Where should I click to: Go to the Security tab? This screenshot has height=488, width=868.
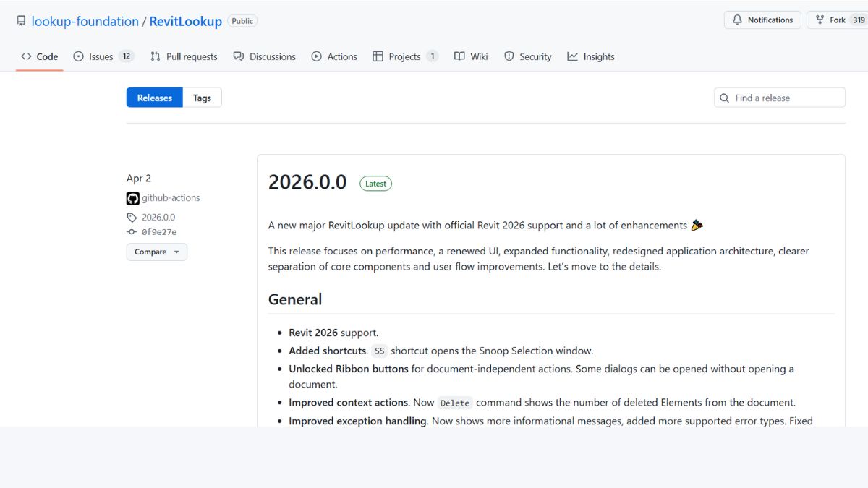527,56
